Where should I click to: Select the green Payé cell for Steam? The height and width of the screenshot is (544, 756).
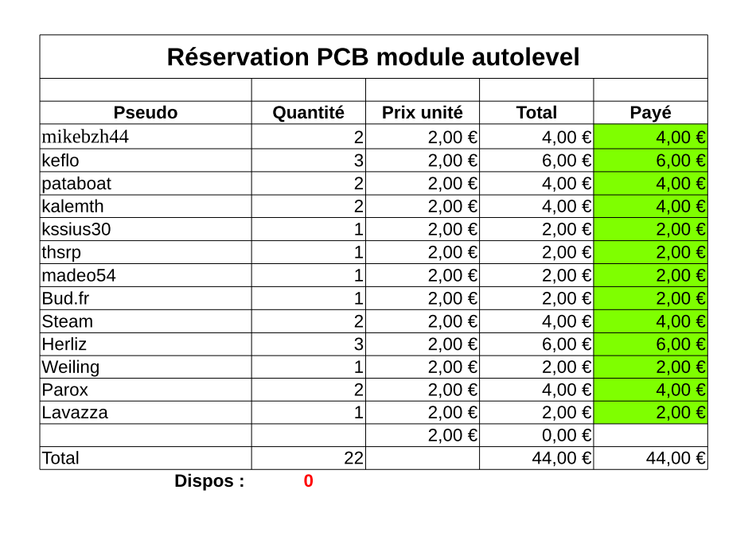point(650,321)
